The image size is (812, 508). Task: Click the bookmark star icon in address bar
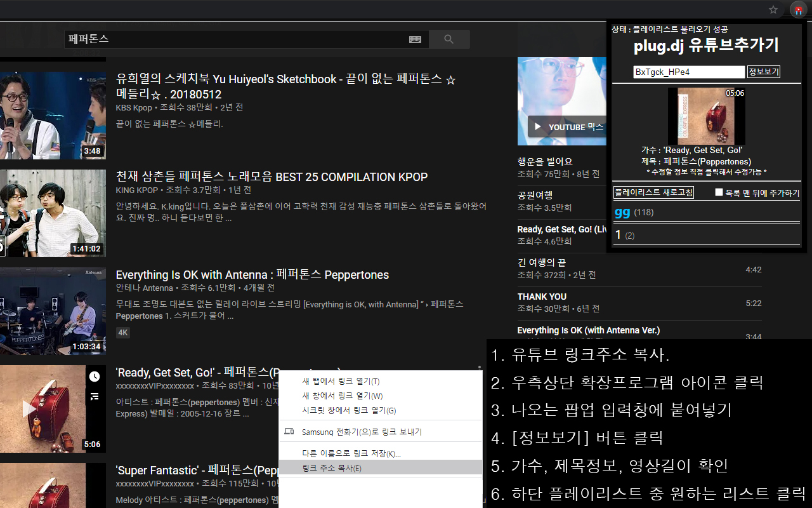[773, 10]
